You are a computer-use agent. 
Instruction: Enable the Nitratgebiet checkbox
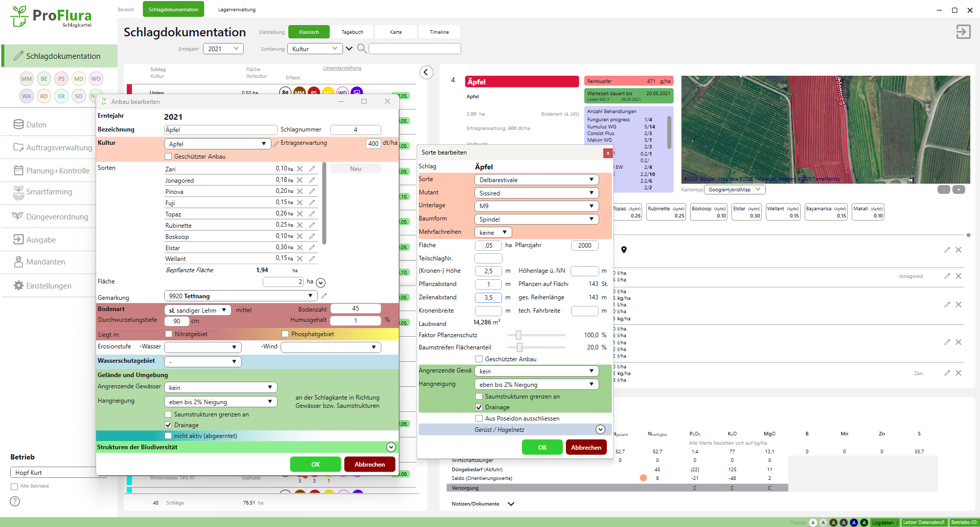point(169,334)
